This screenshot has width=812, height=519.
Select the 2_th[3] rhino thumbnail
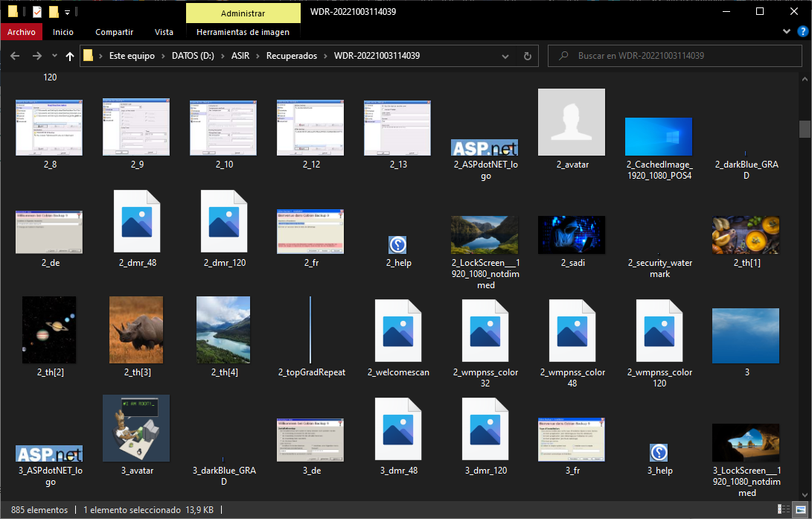click(x=136, y=330)
